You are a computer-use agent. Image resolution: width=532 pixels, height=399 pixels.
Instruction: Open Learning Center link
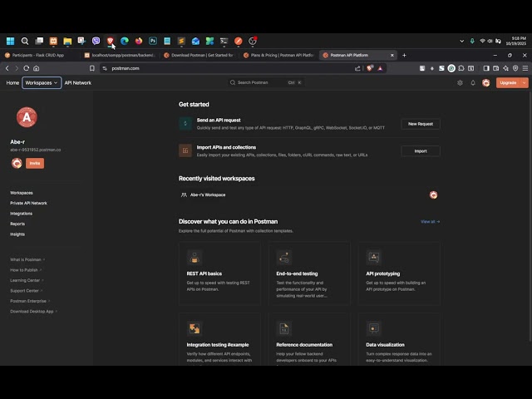[27, 280]
